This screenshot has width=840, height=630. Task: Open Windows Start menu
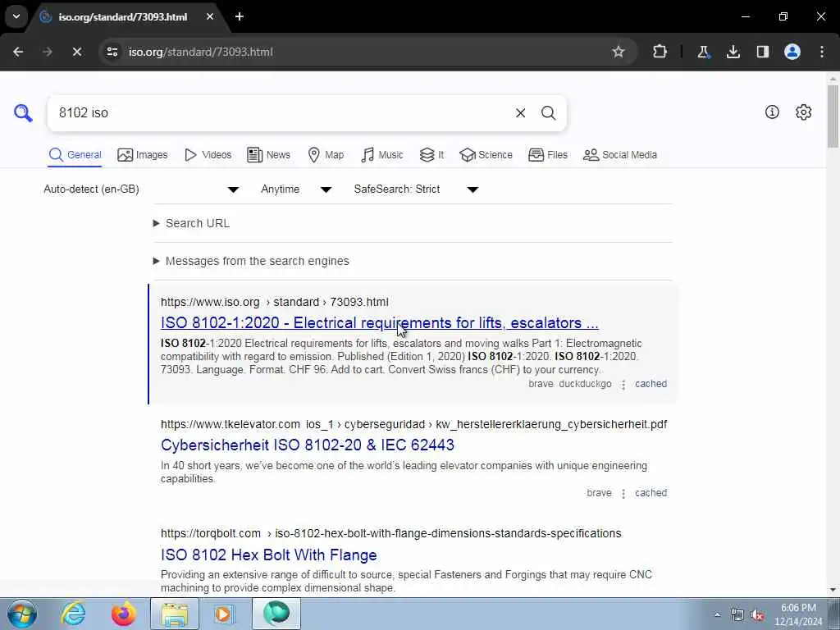[22, 614]
